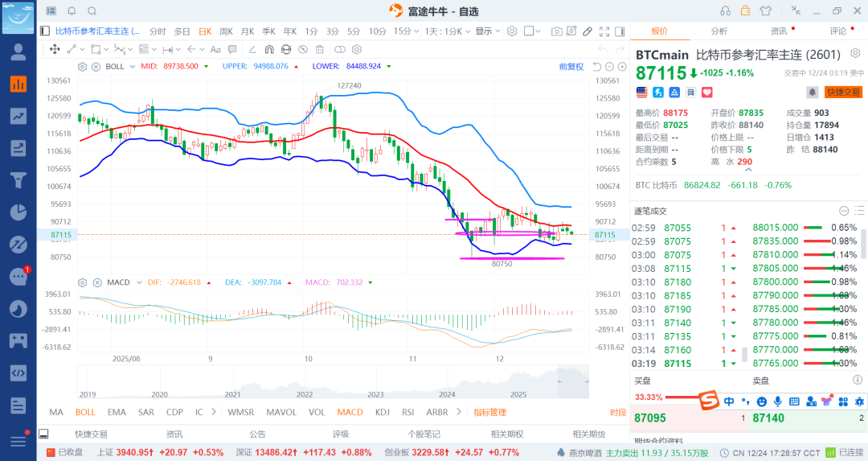Open the 显示 display dropdown
Screen dimensions: 868x461
pos(487,31)
